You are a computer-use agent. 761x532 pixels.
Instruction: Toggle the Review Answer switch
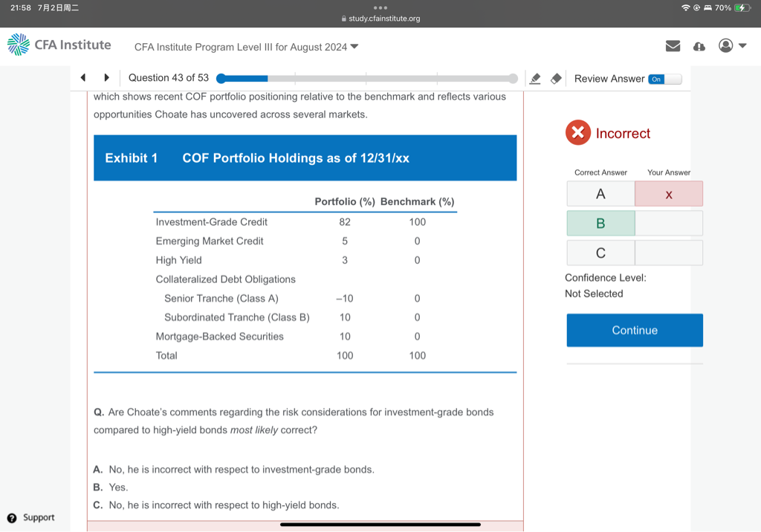664,79
